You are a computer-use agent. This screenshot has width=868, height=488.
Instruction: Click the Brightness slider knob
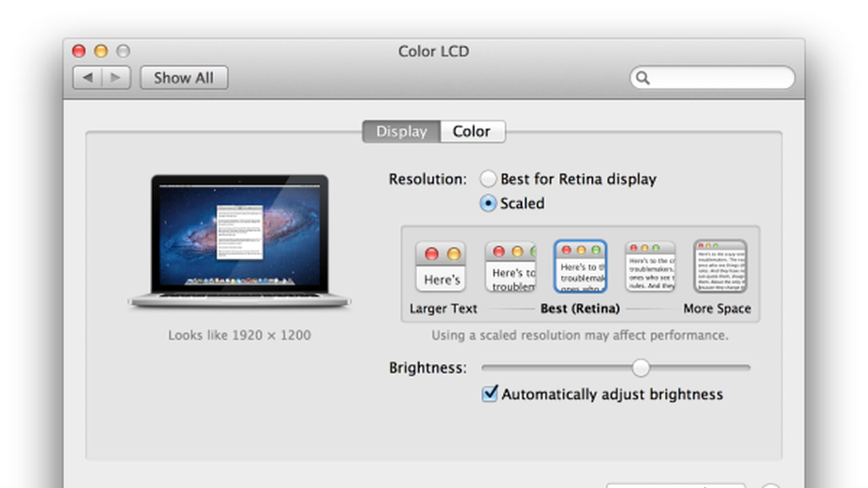[640, 368]
